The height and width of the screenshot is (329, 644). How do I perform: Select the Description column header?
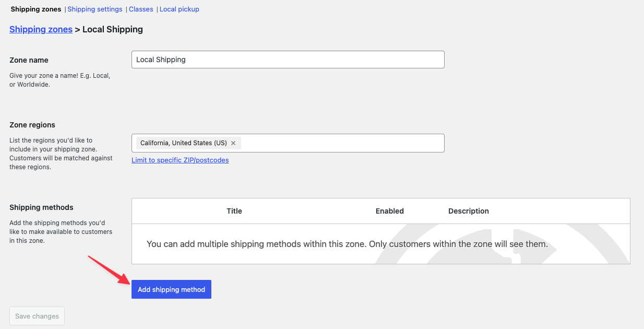click(469, 211)
